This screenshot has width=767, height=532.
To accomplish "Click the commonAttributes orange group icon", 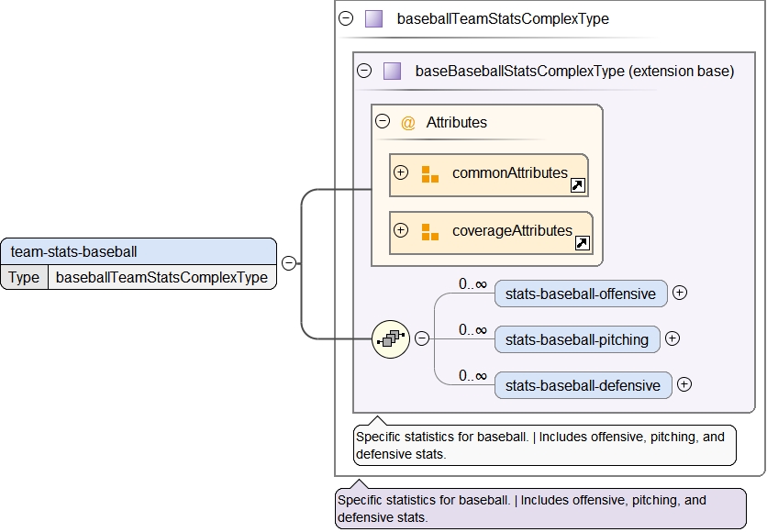I will coord(430,173).
